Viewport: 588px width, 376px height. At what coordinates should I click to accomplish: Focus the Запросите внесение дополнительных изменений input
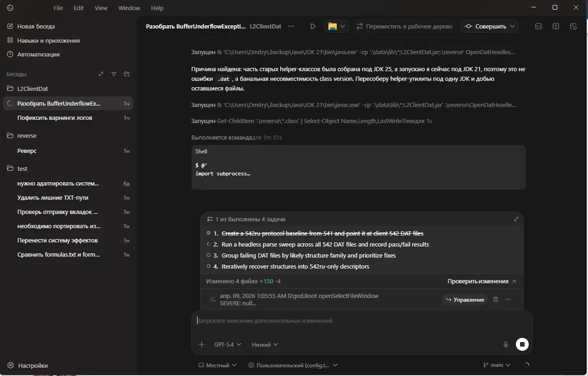[x=362, y=321]
